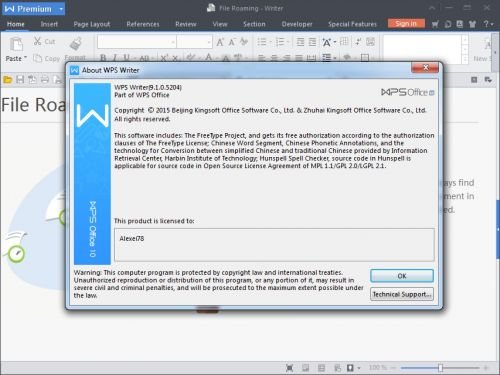Select the Format Painter brush

click(x=76, y=44)
